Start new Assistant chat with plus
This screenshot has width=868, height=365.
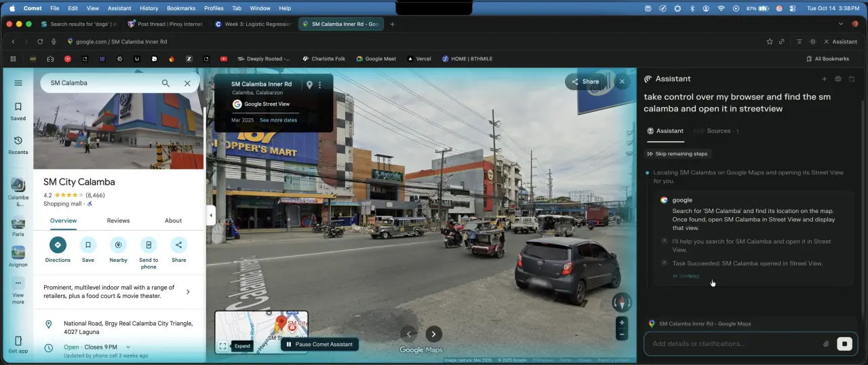(x=825, y=79)
